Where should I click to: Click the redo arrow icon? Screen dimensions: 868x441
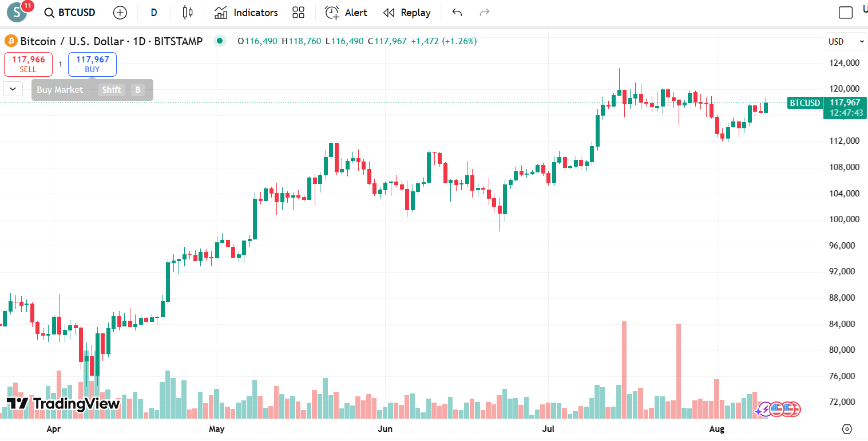[484, 13]
